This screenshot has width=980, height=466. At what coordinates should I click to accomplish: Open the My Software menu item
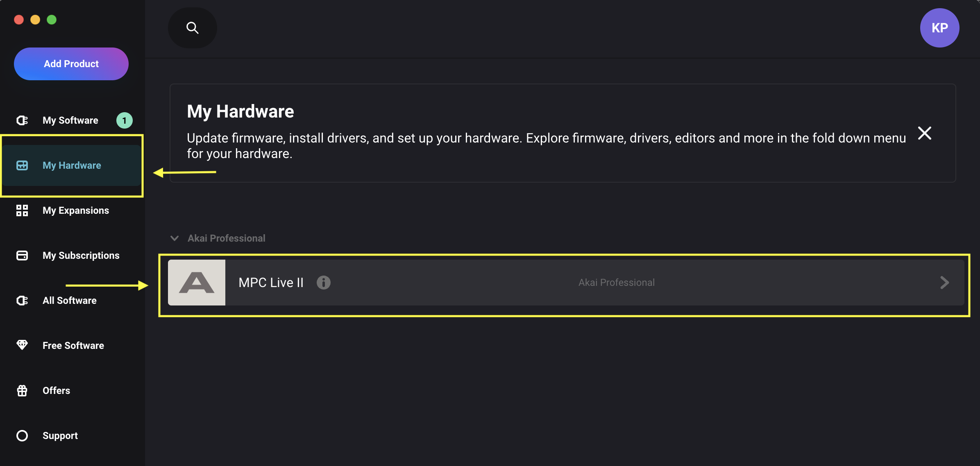click(x=70, y=120)
